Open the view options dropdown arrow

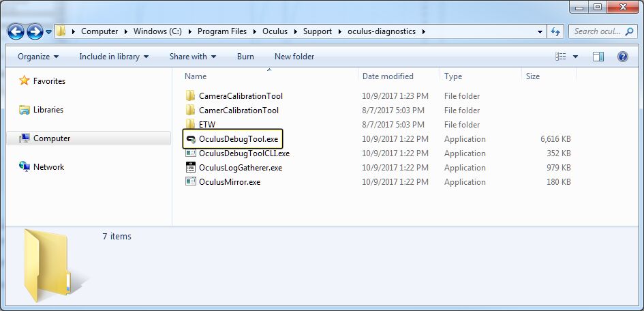pos(575,57)
